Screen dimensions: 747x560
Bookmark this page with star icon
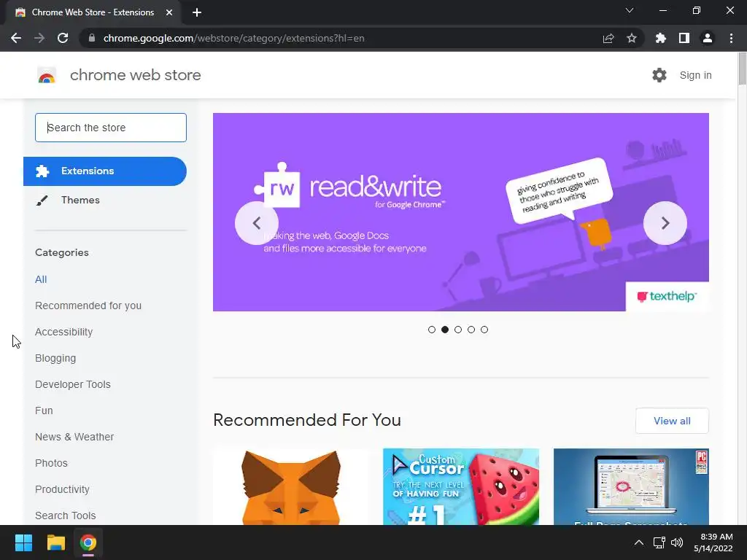(631, 38)
